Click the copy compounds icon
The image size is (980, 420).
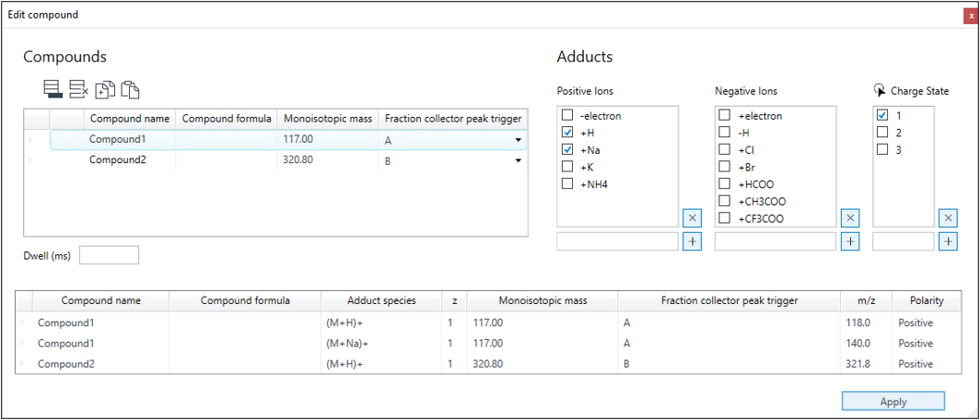[x=105, y=90]
